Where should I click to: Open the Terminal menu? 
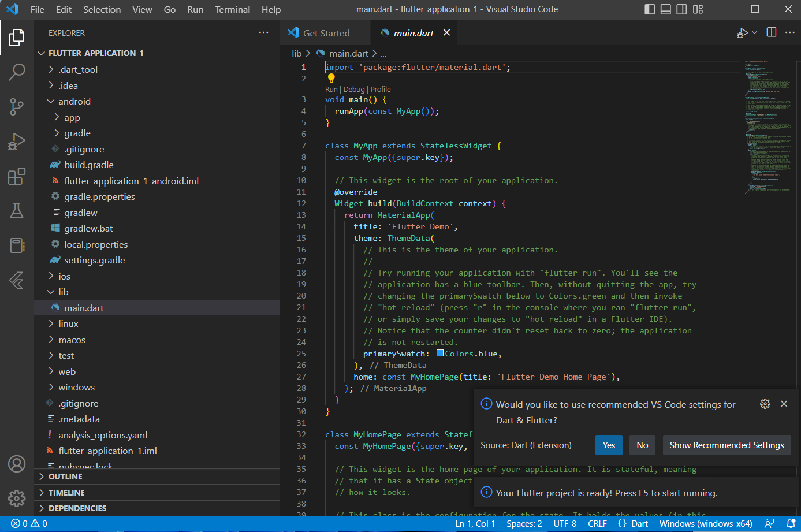click(x=233, y=9)
